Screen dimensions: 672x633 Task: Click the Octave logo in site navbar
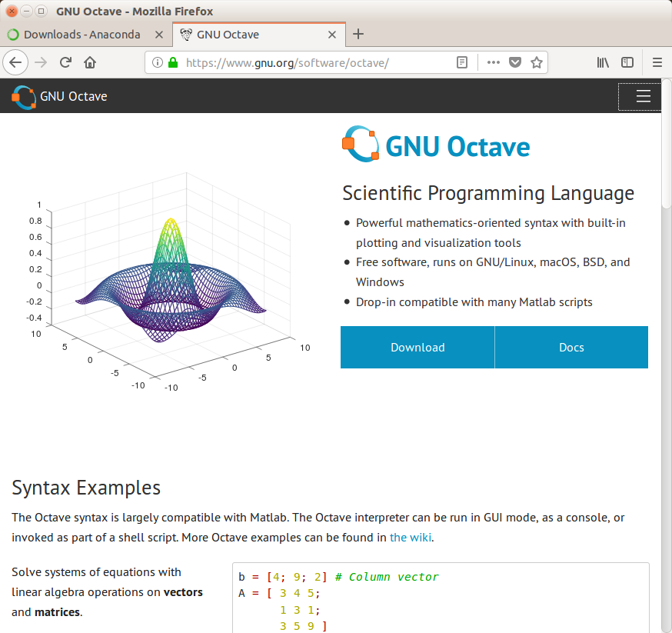click(24, 97)
